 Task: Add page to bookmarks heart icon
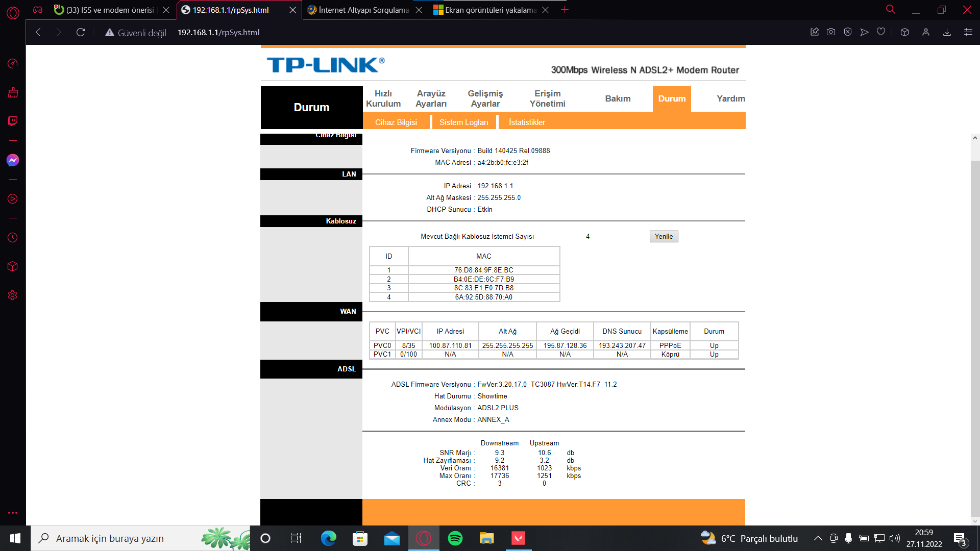coord(881,32)
